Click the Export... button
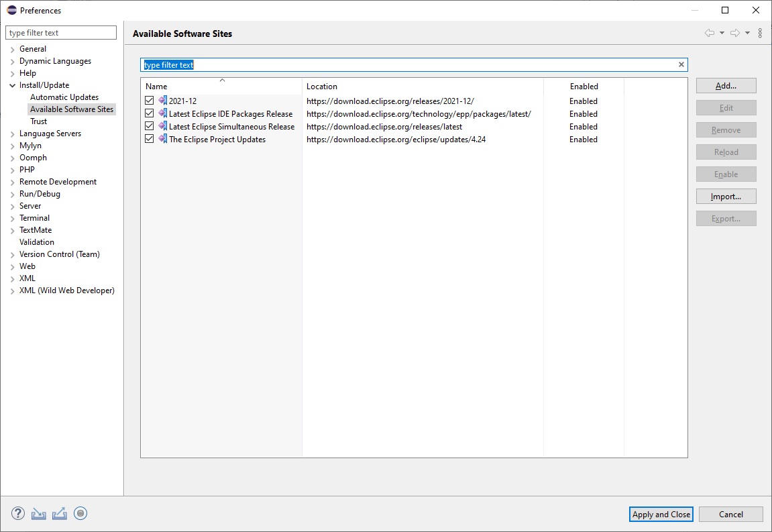The height and width of the screenshot is (532, 772). [x=726, y=219]
